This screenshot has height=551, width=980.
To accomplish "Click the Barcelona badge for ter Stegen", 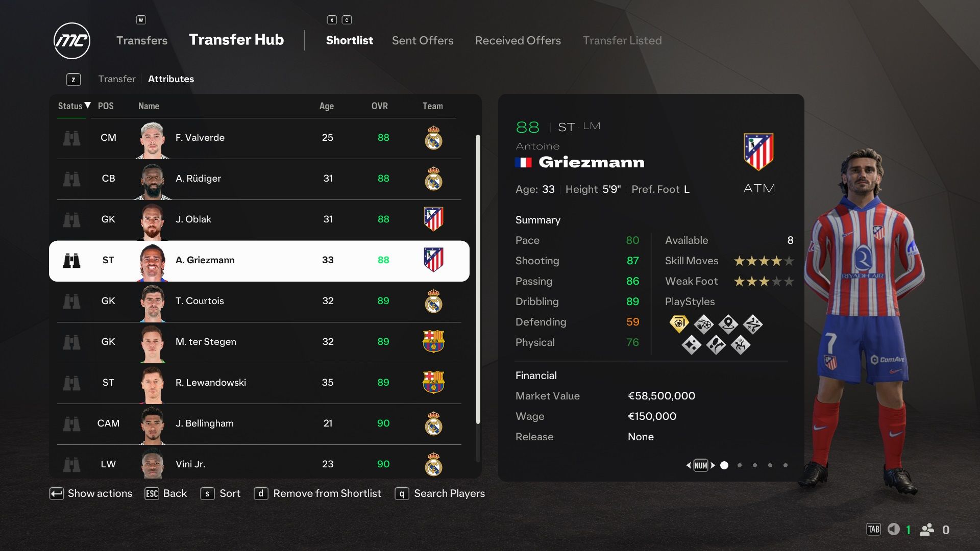I will [432, 342].
